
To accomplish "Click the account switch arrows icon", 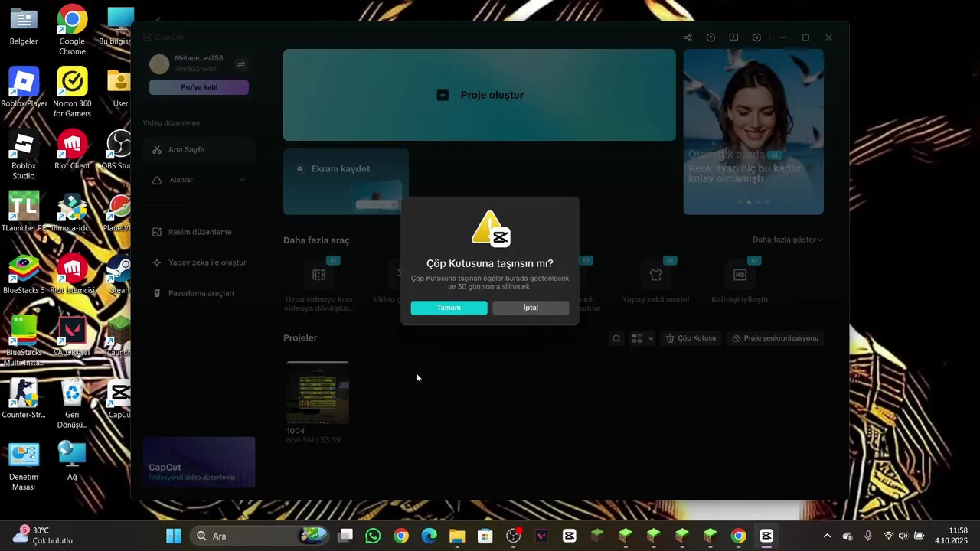I will pos(240,64).
